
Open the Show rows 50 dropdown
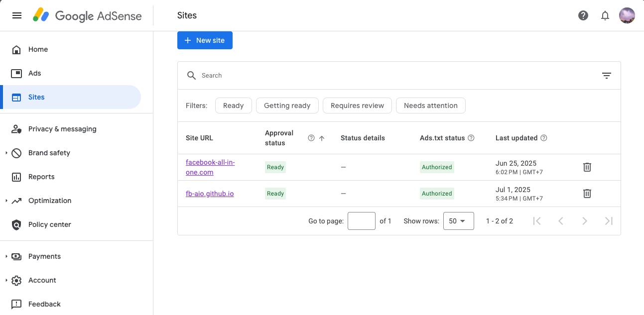(458, 221)
